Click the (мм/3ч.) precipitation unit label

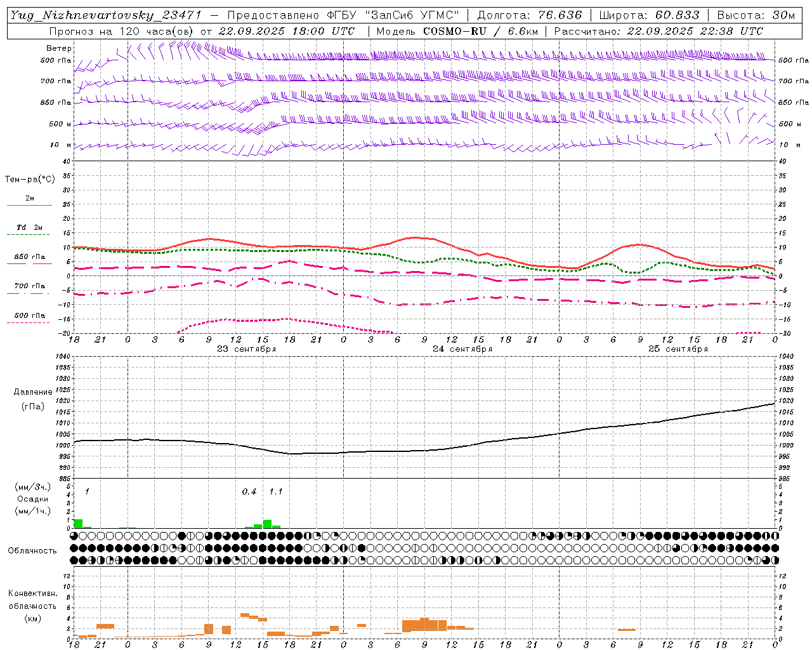[x=33, y=487]
